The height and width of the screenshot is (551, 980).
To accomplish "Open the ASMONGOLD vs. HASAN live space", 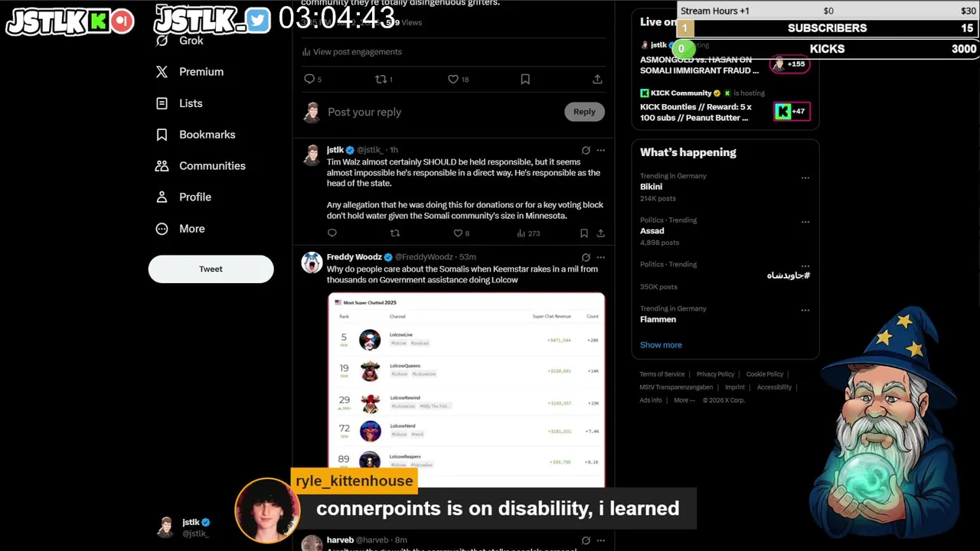I will [699, 65].
